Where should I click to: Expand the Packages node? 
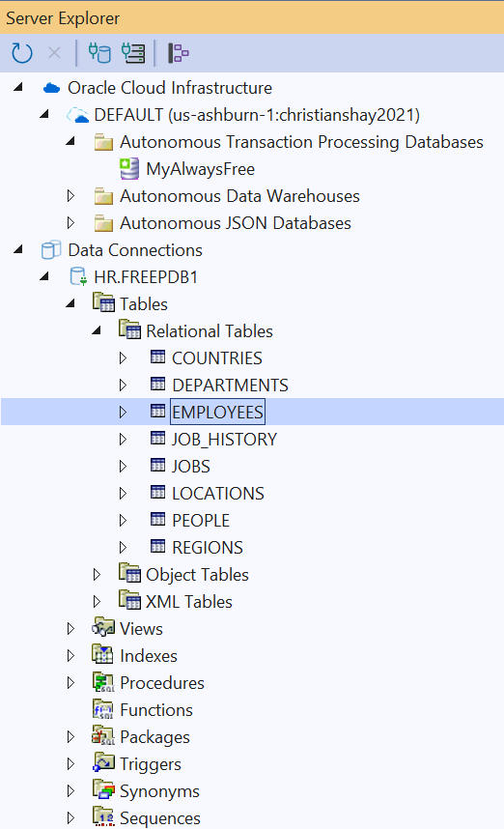(70, 736)
